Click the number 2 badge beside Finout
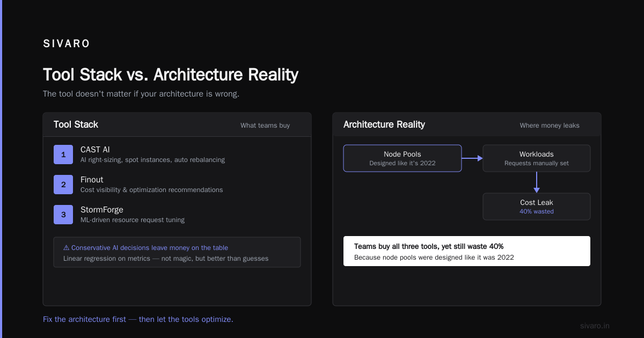Screen dimensions: 644x338 click(63, 185)
